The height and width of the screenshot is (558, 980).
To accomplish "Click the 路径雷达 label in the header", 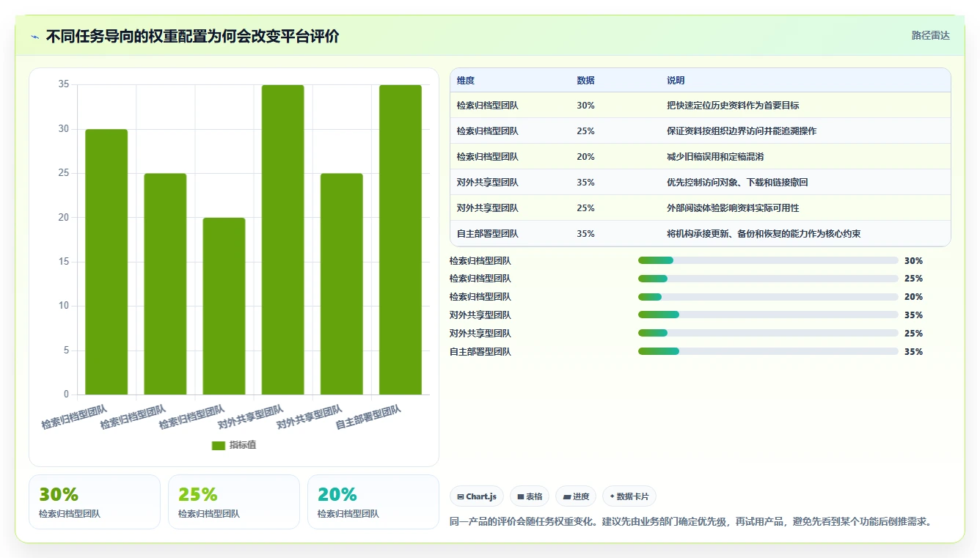I will tap(930, 35).
